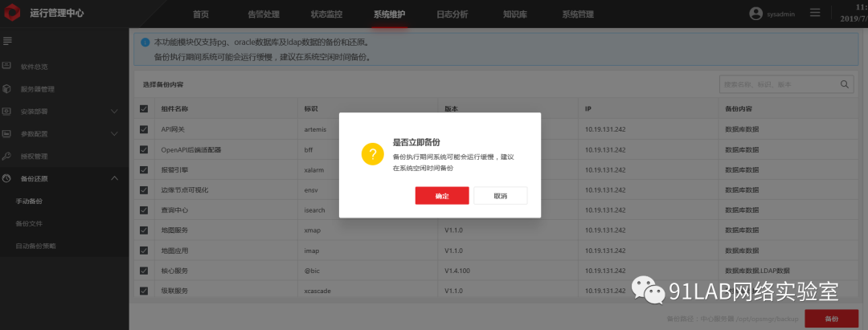Screen dimensions: 868x330
Task: Click the xalarm identifier cell
Action: pos(314,169)
